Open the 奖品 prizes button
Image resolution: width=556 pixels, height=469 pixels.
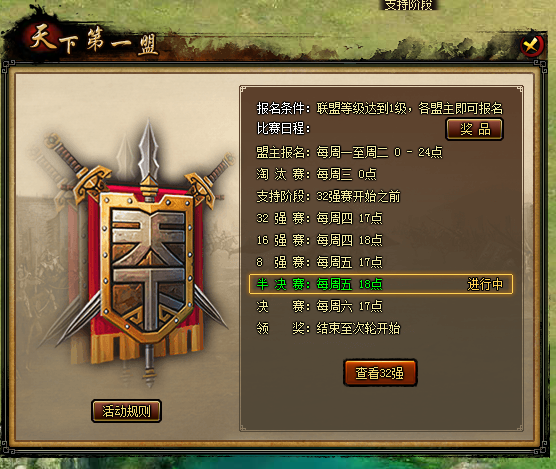click(x=474, y=129)
